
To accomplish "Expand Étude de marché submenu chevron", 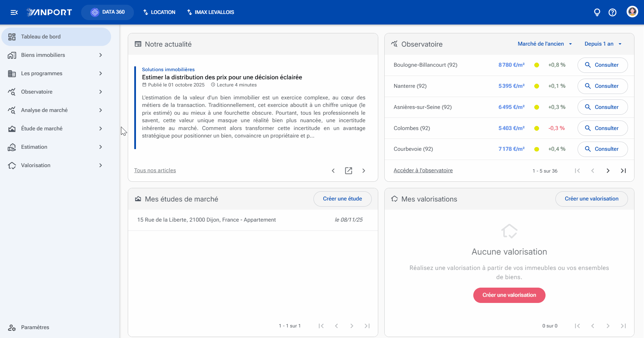I will point(101,129).
